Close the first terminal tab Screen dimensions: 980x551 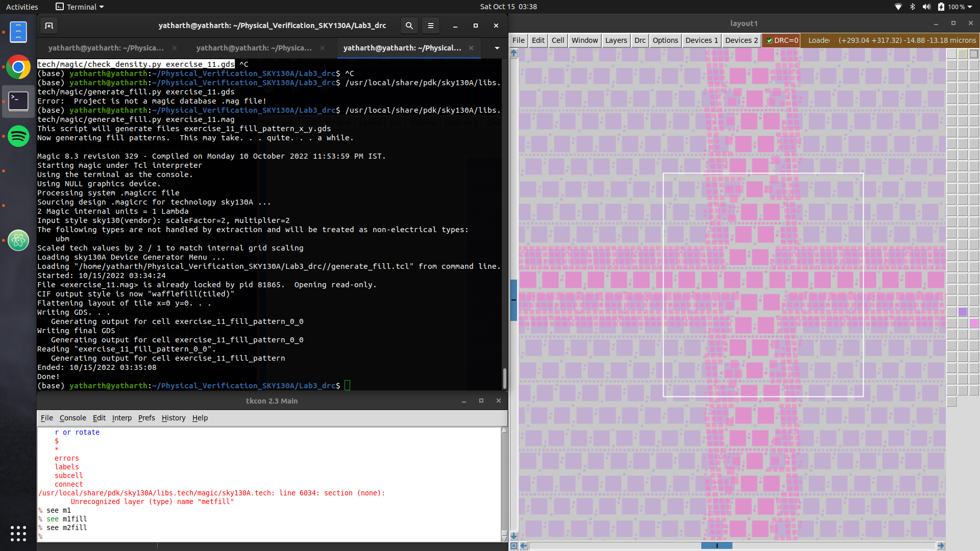coord(175,48)
